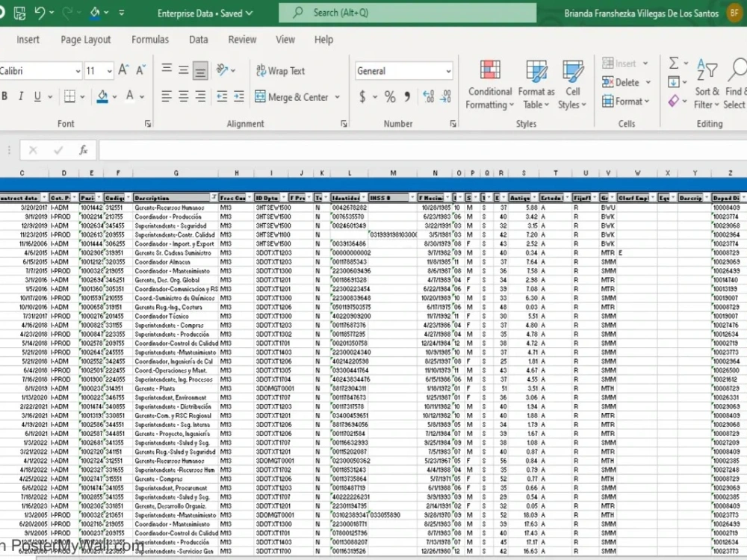Click the Search box
Image resolution: width=747 pixels, height=560 pixels.
tap(407, 13)
